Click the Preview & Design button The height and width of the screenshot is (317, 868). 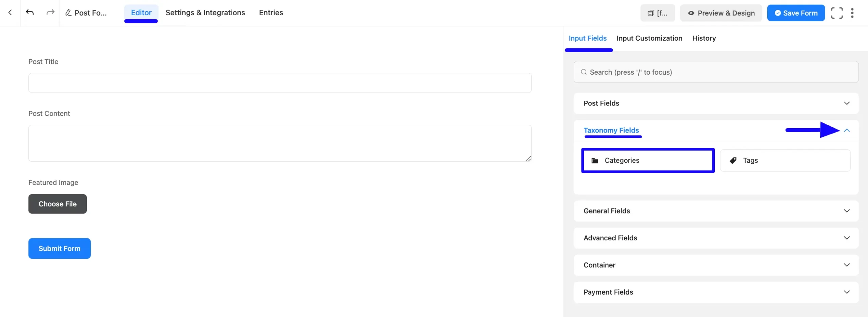coord(721,13)
